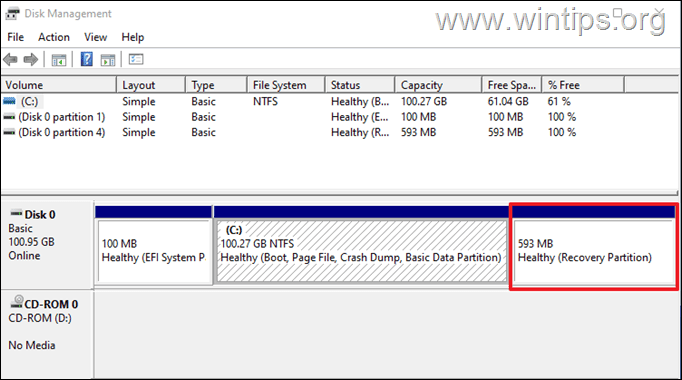This screenshot has height=380, width=682.
Task: Click the Disk 0 drive icon
Action: tap(16, 213)
